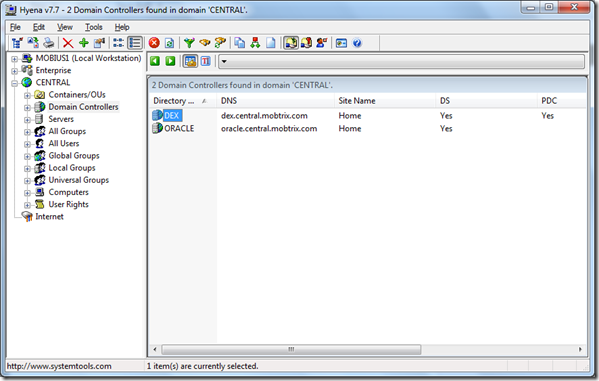Switch to small-icons list view icon

[x=118, y=43]
